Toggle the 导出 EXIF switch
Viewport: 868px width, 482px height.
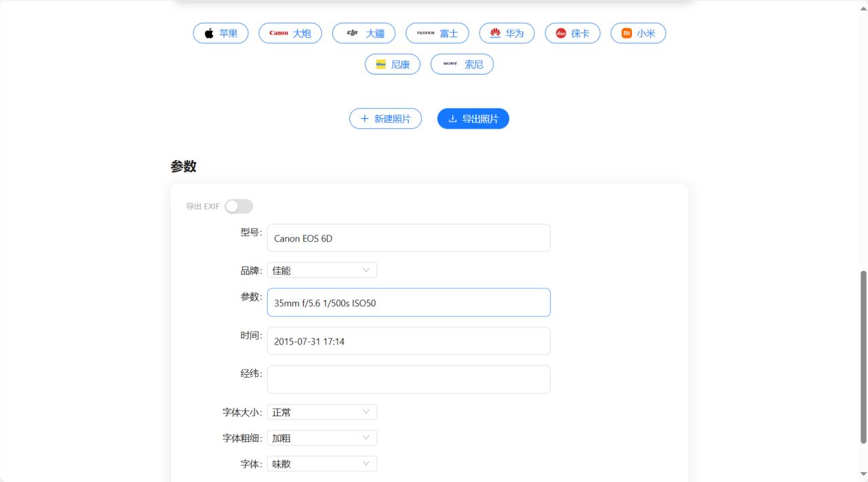click(x=239, y=206)
